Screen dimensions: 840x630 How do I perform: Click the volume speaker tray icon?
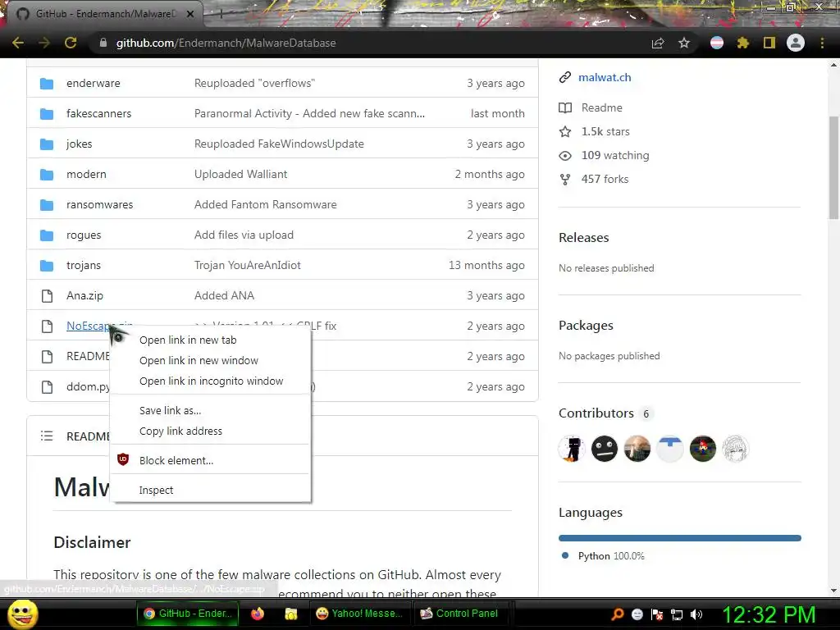(x=696, y=614)
